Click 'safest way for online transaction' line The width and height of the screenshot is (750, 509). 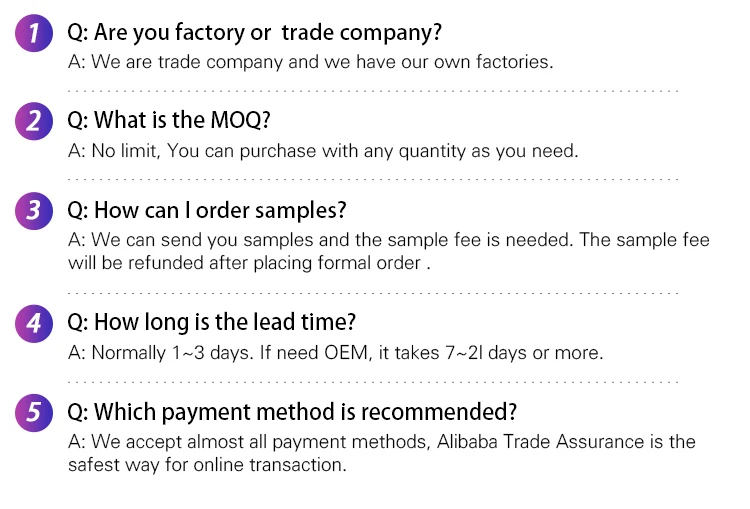(x=207, y=465)
